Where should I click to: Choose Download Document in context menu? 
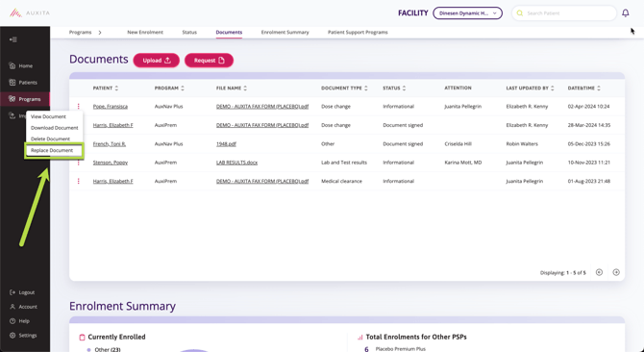click(x=54, y=128)
